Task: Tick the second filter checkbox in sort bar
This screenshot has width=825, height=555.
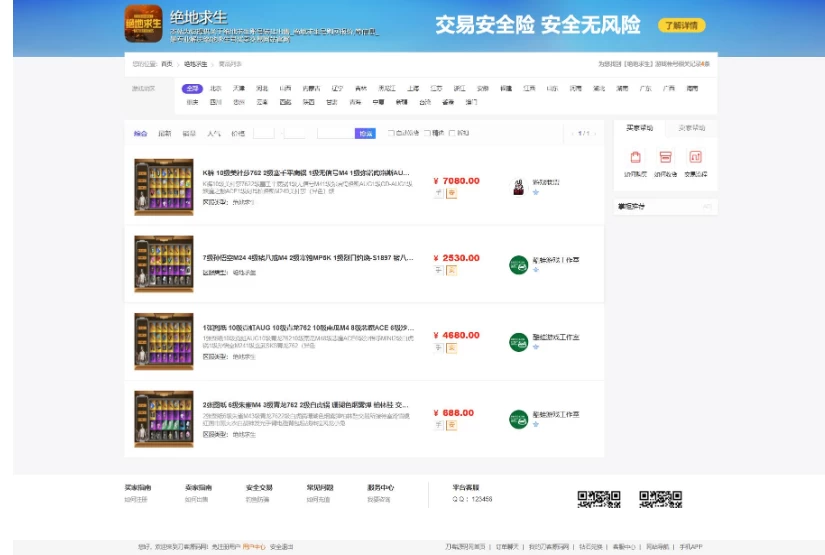Action: click(427, 133)
